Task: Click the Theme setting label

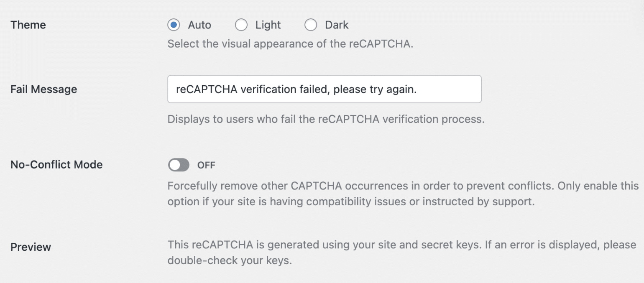Action: [28, 25]
